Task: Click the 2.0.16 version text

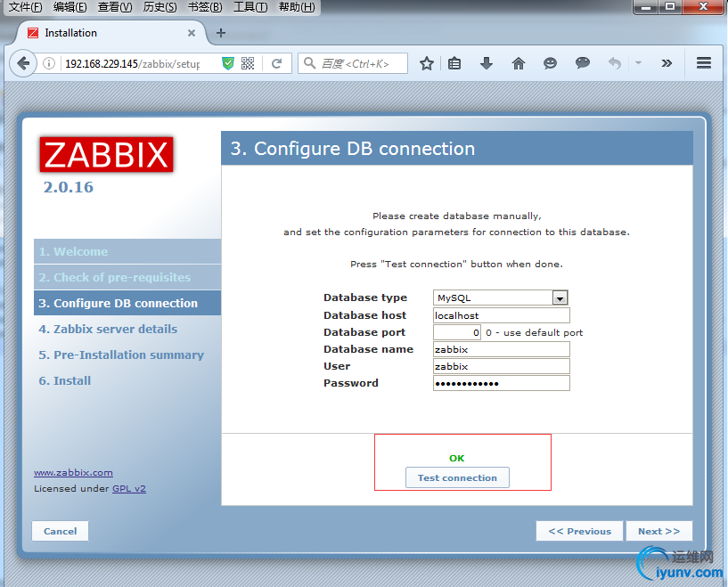Action: point(69,187)
